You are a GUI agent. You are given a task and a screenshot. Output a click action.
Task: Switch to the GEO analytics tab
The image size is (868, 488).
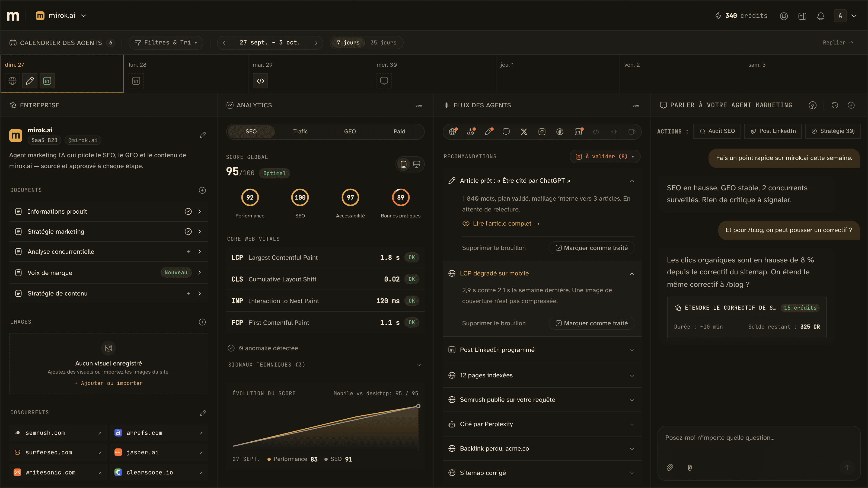click(350, 132)
